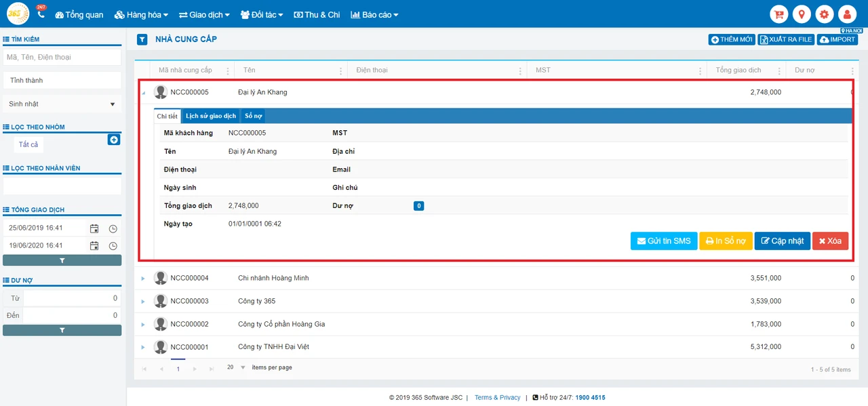The image size is (868, 406).
Task: Open the user account icon in header
Action: [847, 14]
